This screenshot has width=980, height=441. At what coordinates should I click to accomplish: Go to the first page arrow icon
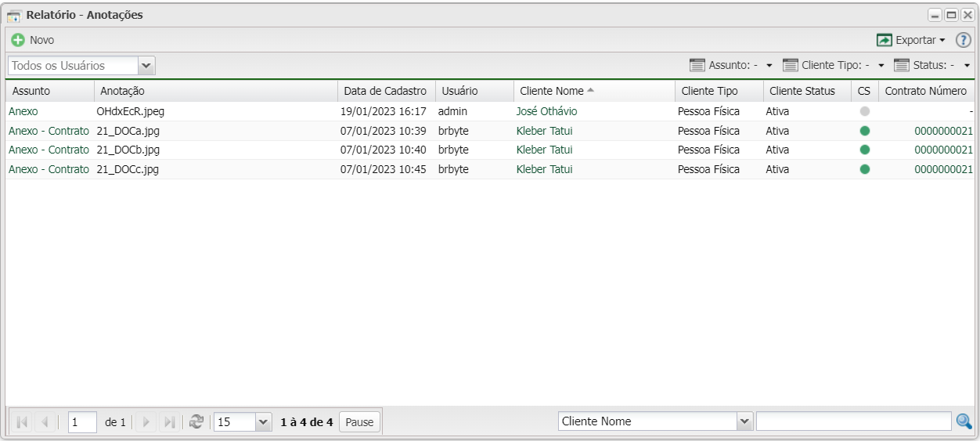point(20,422)
